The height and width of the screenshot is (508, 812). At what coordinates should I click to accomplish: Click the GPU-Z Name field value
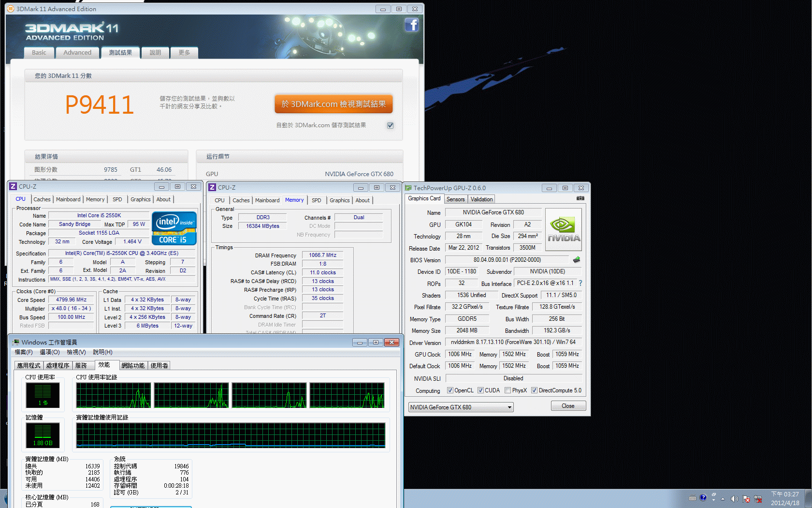coord(493,212)
